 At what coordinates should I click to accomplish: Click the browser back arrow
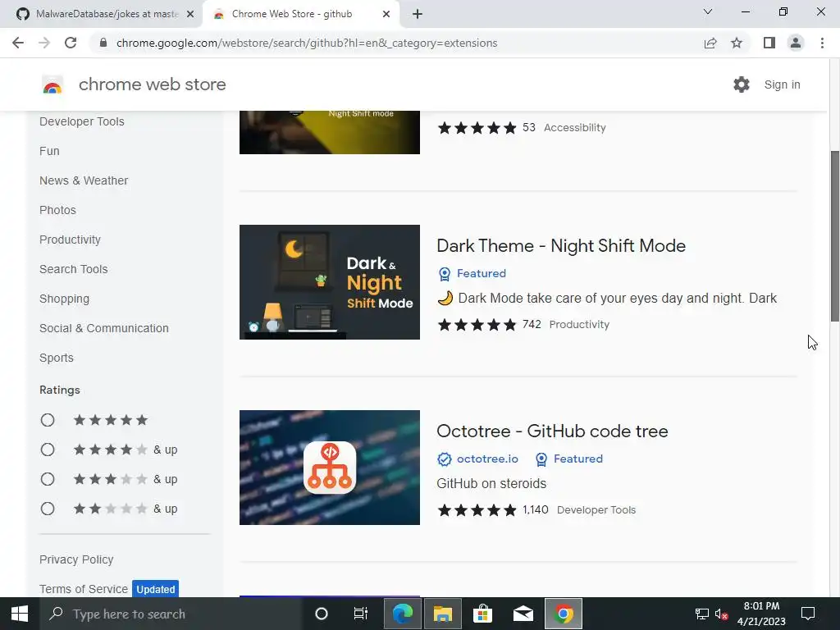pos(18,43)
